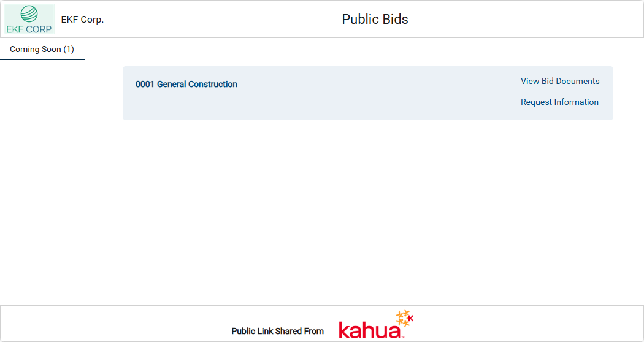Click the blank white area below the bid card
Screen dimensions: 644x342
pos(368,208)
